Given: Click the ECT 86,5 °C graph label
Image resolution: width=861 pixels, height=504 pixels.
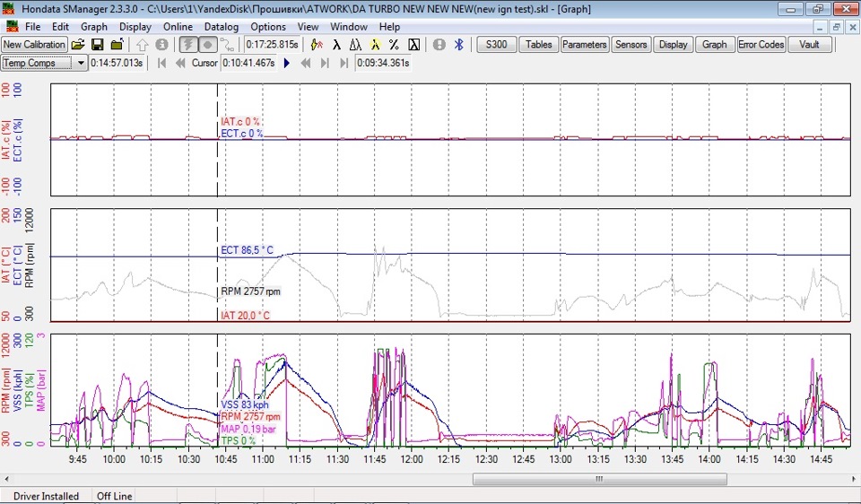Looking at the screenshot, I should point(247,250).
